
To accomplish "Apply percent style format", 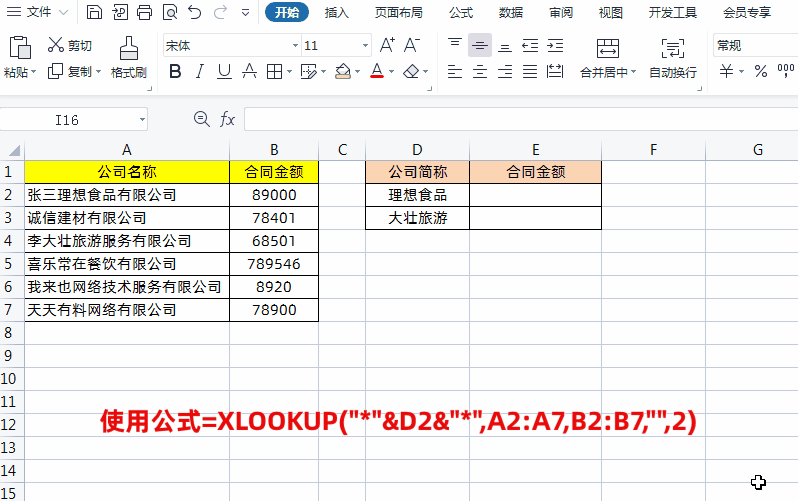I will [x=760, y=71].
